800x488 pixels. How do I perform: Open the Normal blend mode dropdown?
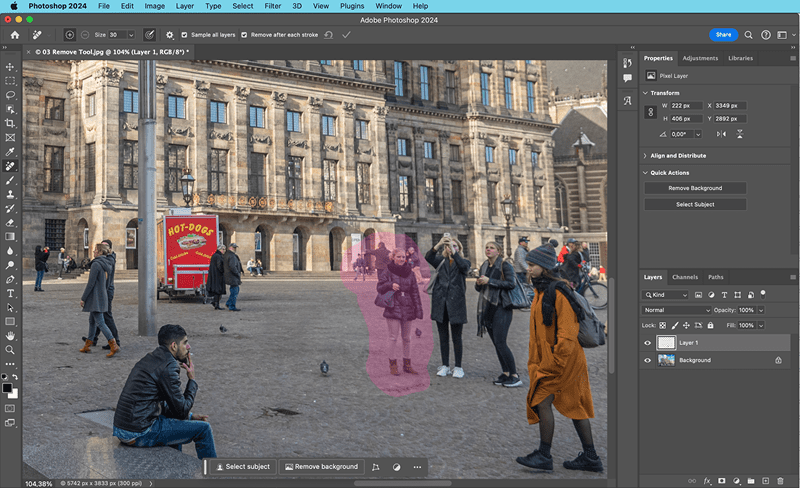676,310
